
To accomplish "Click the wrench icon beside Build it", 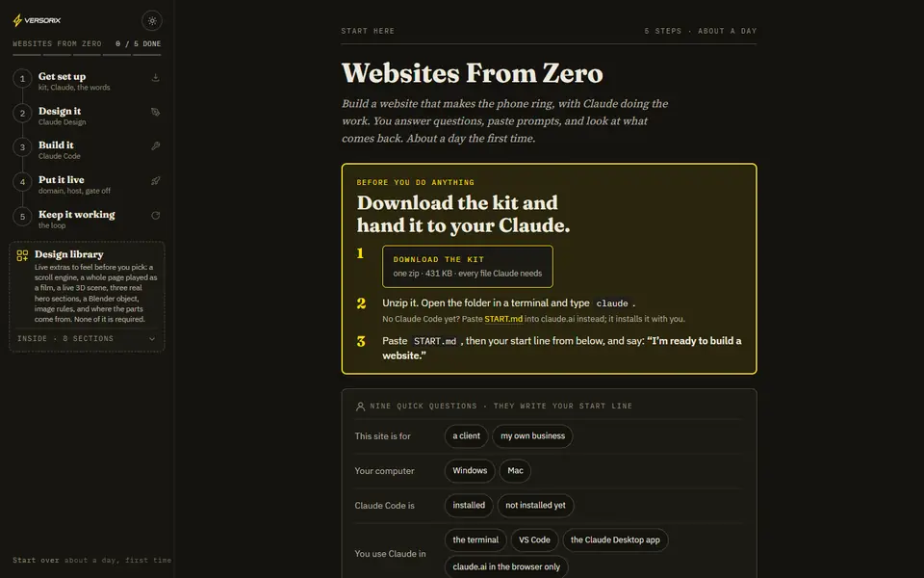I will pos(156,145).
